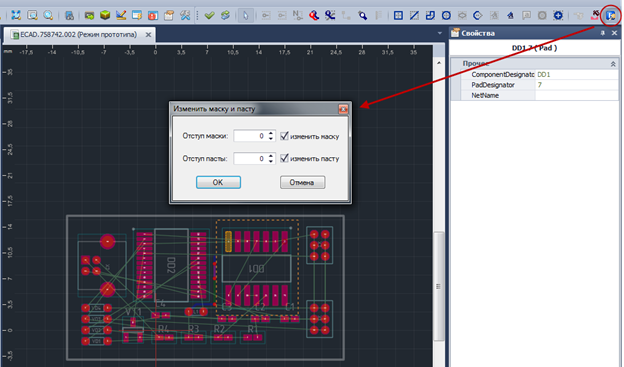Close the 'Изменить маску и пасту' dialog
This screenshot has width=624, height=367.
point(343,109)
